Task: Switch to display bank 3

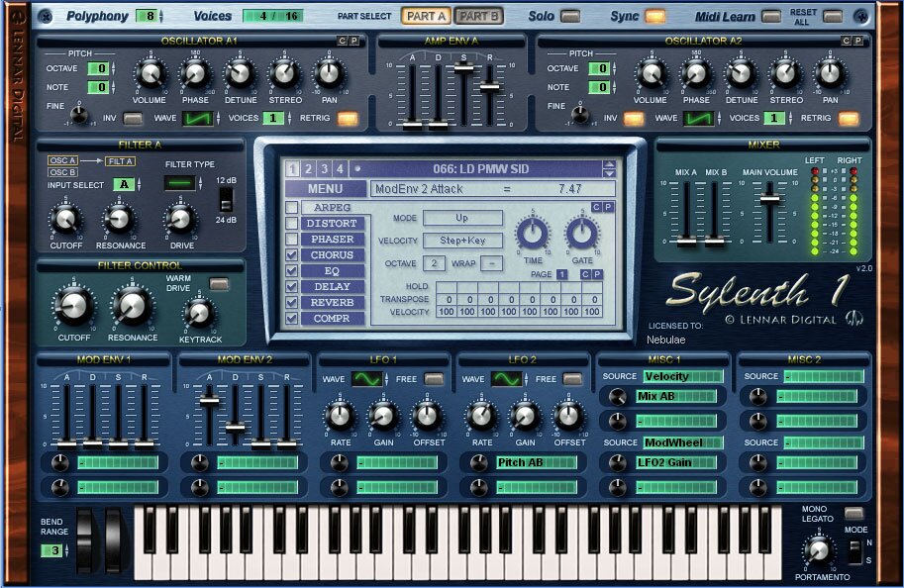Action: tap(325, 169)
